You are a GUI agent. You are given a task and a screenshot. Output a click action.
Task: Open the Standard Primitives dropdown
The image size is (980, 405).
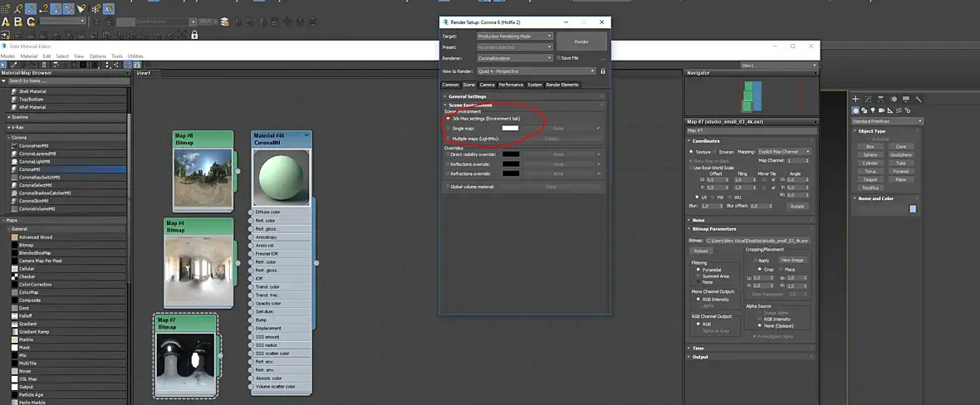[888, 120]
